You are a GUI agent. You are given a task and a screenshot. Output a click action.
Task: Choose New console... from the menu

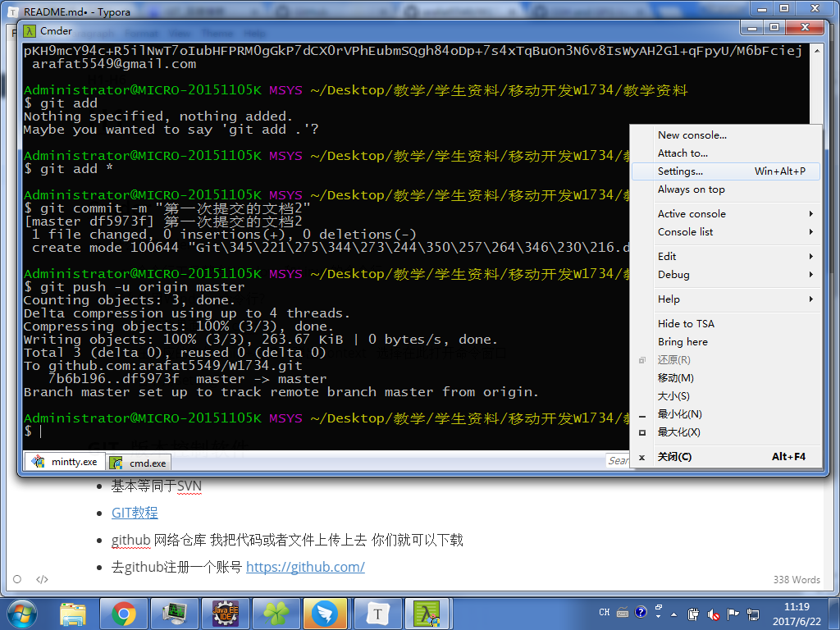(x=726, y=135)
